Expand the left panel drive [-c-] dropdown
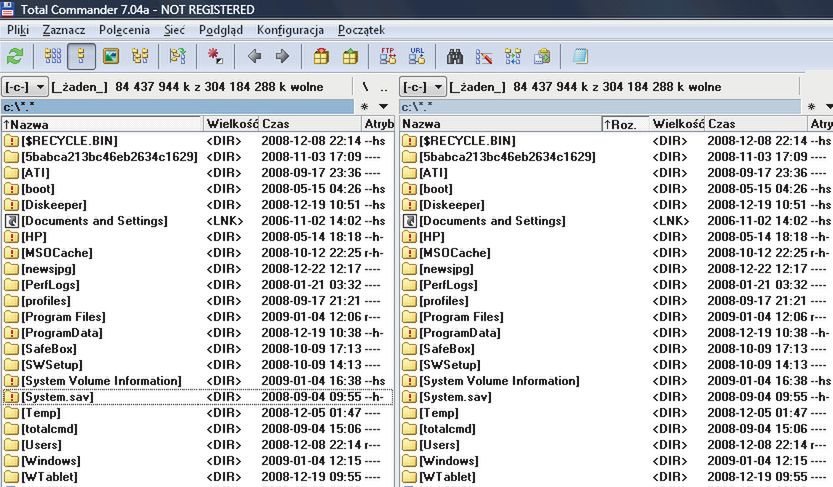The height and width of the screenshot is (487, 833). coord(25,87)
